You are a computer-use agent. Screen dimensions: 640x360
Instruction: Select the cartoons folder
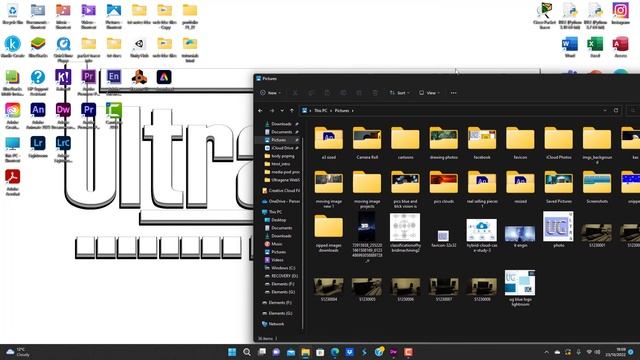(405, 143)
